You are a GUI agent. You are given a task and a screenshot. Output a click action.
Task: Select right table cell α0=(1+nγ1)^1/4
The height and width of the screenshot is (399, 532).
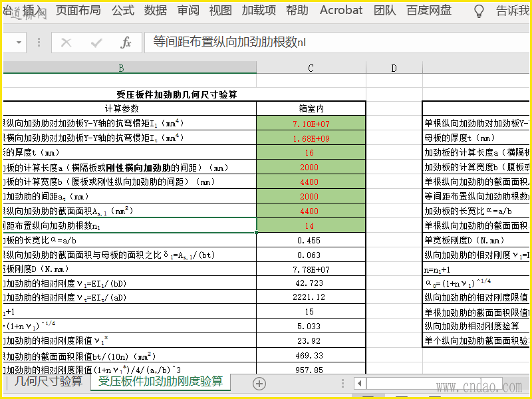(476, 283)
